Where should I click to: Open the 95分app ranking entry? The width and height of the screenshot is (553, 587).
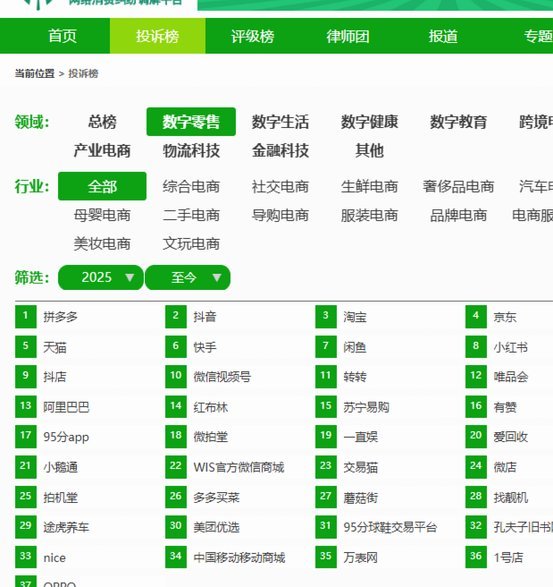click(66, 437)
